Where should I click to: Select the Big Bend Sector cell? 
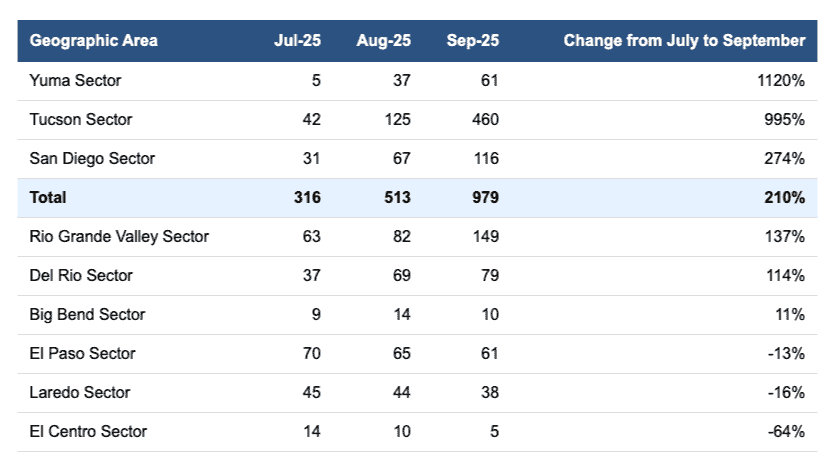[x=87, y=315]
